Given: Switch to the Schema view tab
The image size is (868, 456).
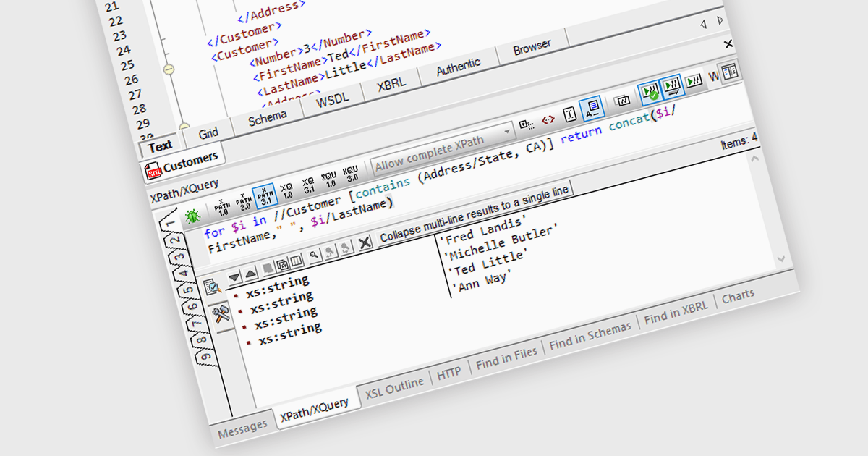Looking at the screenshot, I should click(267, 117).
